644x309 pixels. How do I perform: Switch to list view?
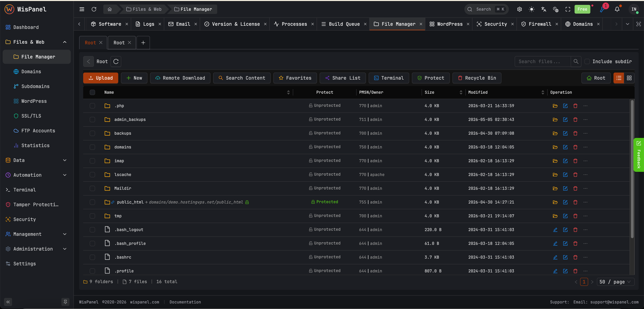[619, 78]
